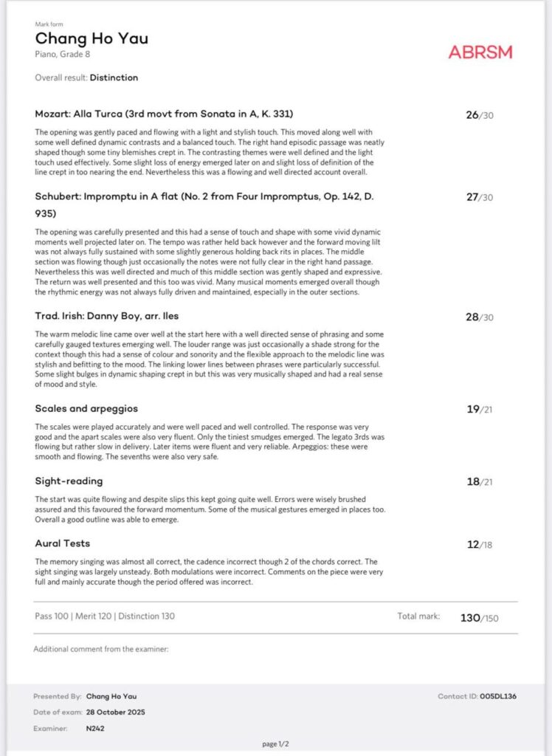Click the Total mark 130/150 value
552x756 pixels.
point(480,617)
